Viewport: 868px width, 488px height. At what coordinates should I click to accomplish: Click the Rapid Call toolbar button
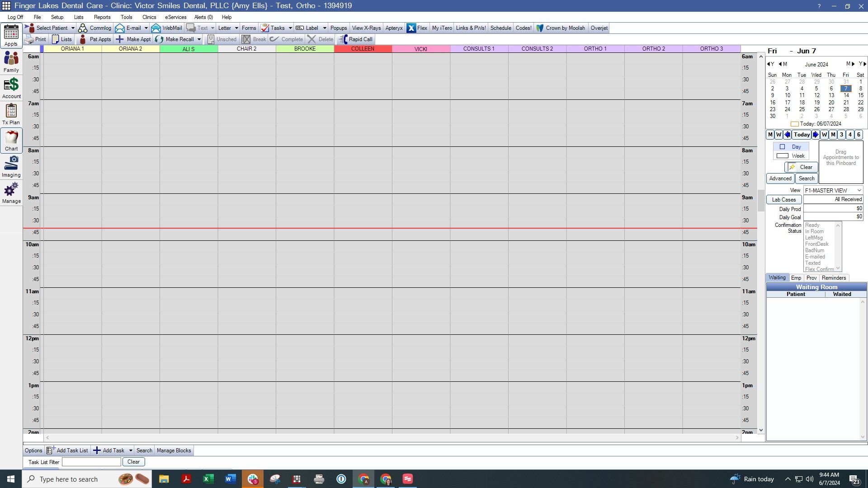[x=356, y=39]
